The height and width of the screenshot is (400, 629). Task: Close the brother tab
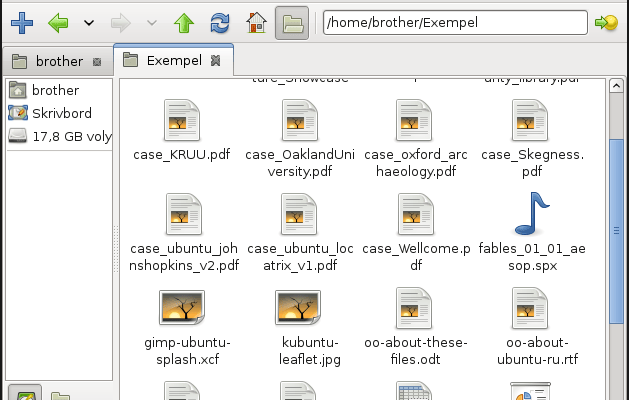pyautogui.click(x=97, y=62)
